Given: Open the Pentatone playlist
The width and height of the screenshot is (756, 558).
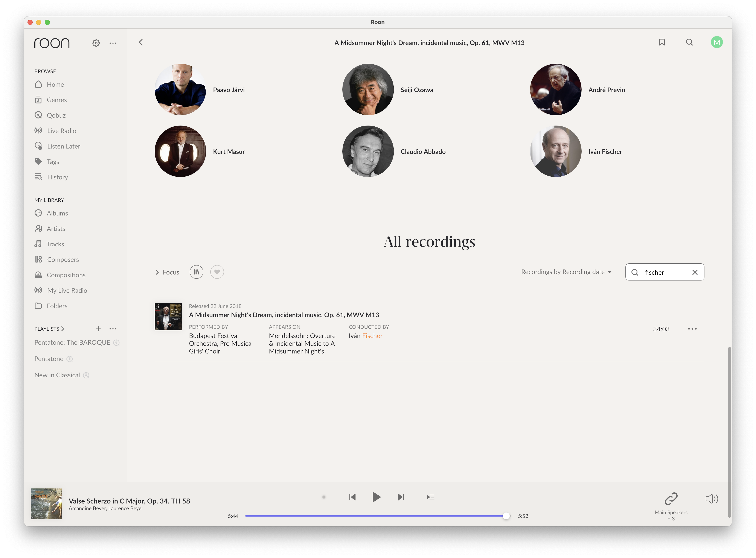Looking at the screenshot, I should [x=49, y=359].
